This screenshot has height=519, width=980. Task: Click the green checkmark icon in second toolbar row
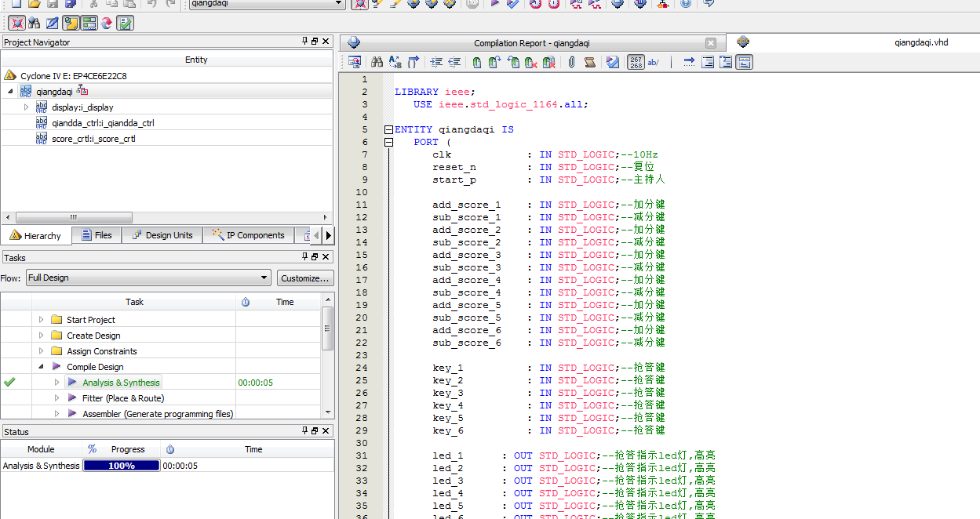coord(125,23)
